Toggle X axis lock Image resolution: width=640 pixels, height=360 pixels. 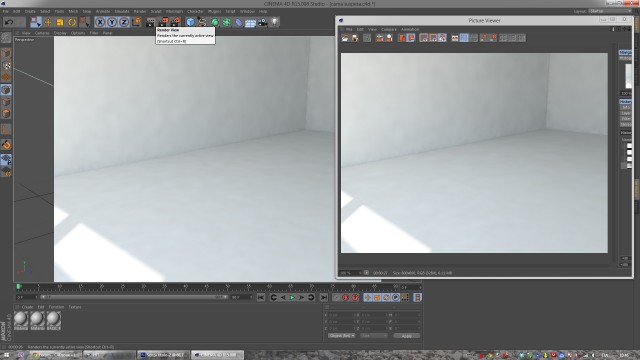click(100, 22)
